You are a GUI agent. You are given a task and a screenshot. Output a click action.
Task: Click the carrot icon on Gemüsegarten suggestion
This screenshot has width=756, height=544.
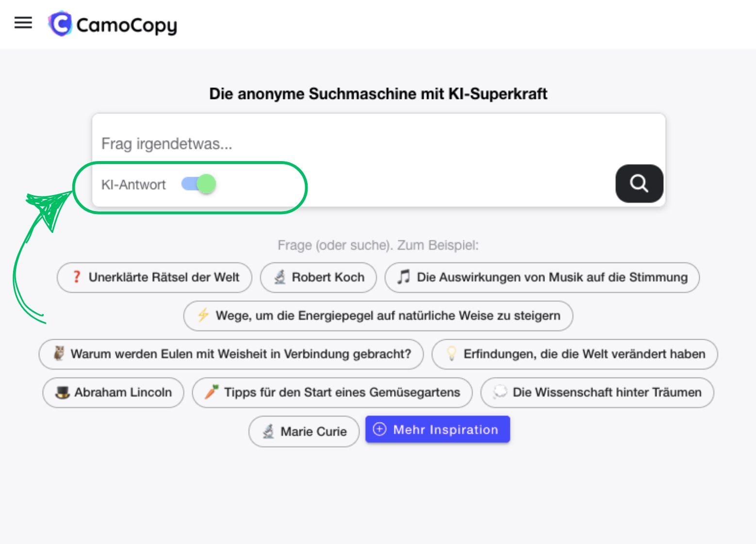[211, 393]
